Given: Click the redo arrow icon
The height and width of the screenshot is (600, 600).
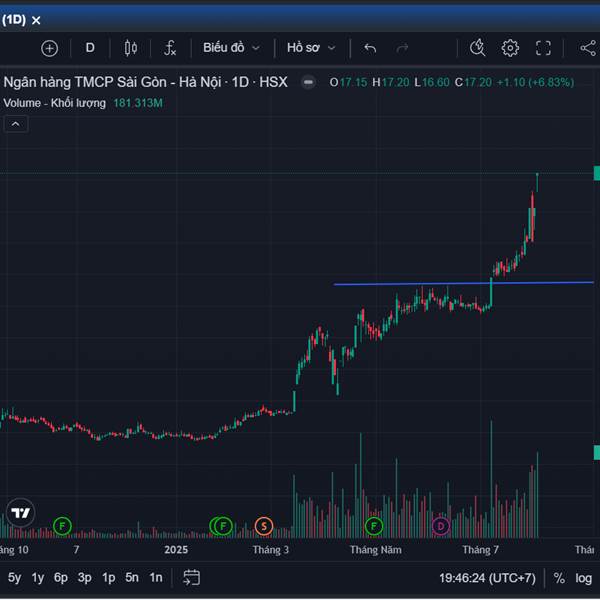Looking at the screenshot, I should click(402, 48).
